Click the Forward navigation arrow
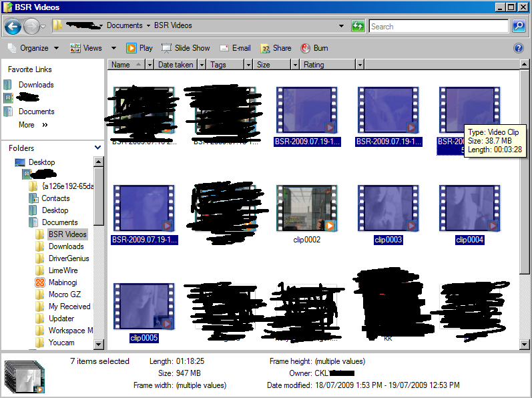Screen dimensions: 532x398 click(31, 26)
